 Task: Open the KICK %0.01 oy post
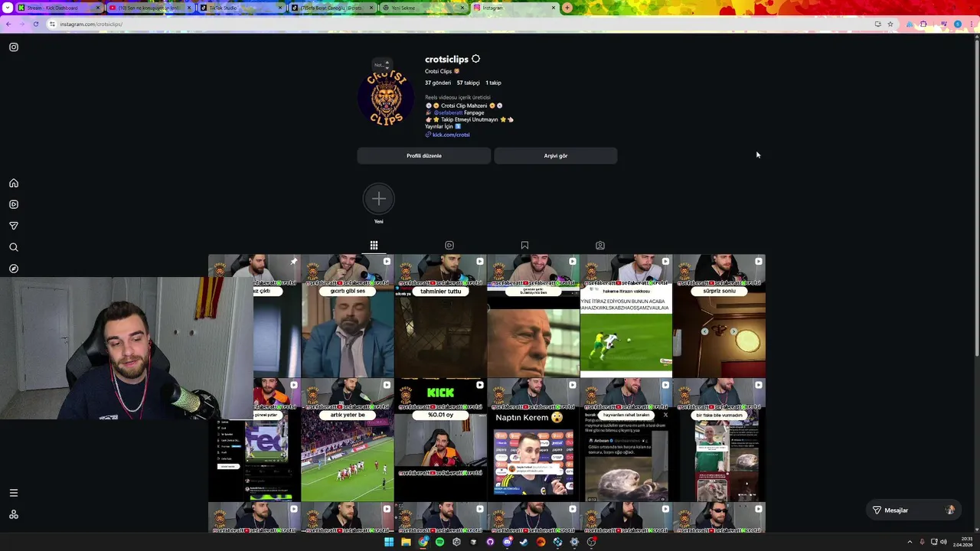tap(440, 440)
